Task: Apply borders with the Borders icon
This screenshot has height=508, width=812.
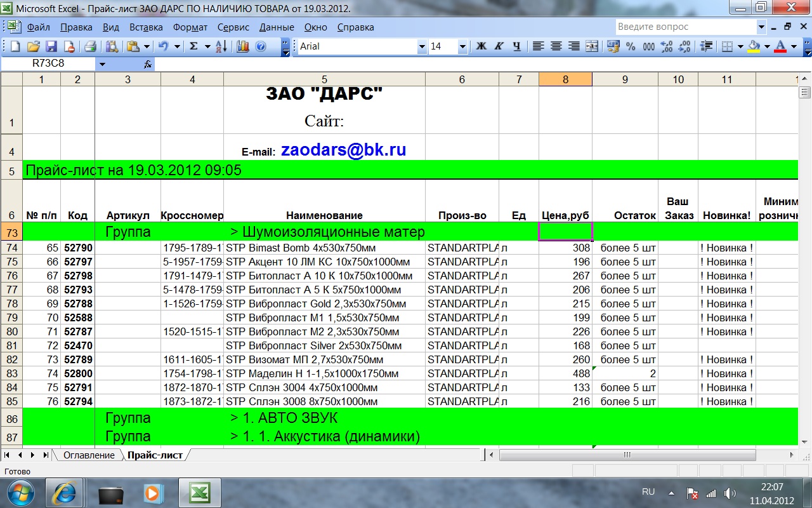Action: pyautogui.click(x=728, y=46)
